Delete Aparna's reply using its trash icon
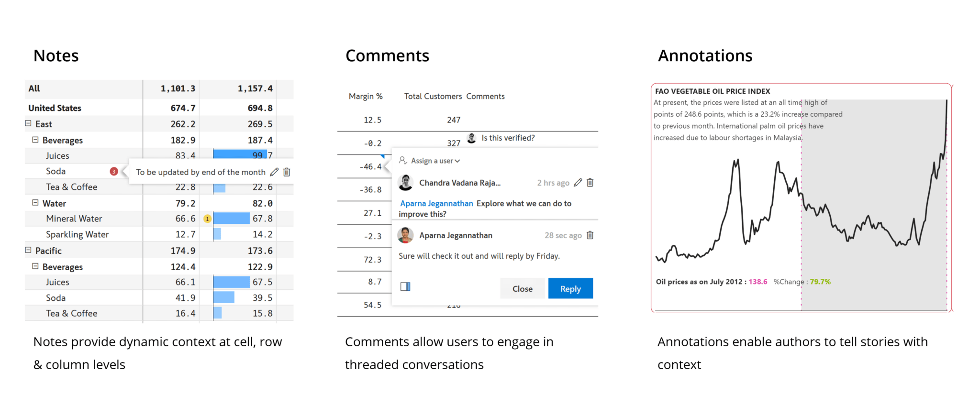This screenshot has height=418, width=980. tap(590, 235)
